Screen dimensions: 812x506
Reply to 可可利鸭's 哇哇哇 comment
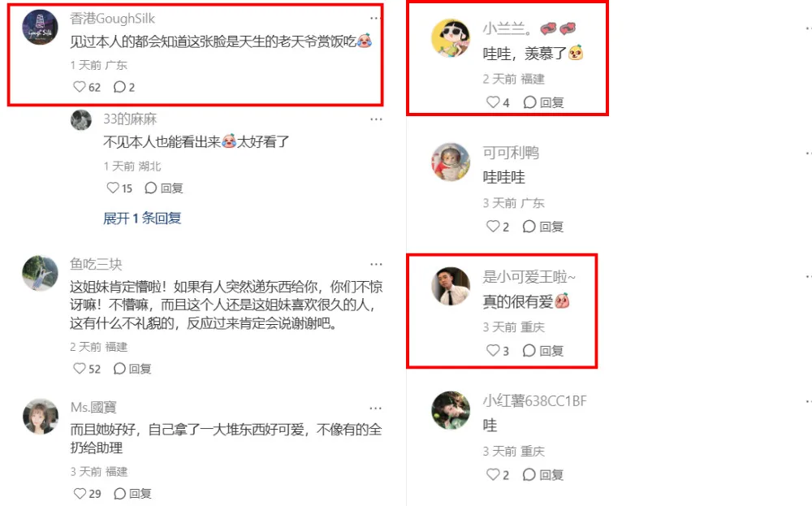[542, 227]
